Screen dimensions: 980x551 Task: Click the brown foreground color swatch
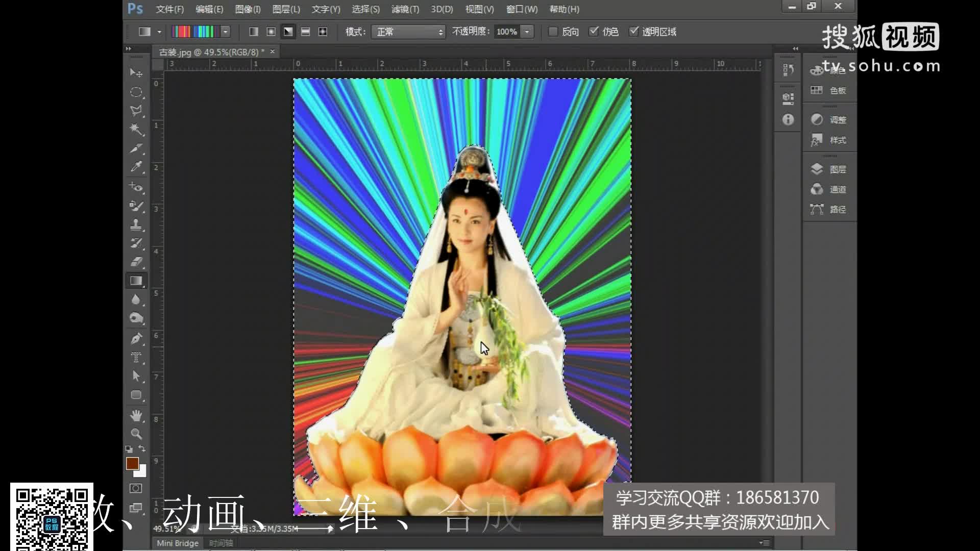pos(132,463)
